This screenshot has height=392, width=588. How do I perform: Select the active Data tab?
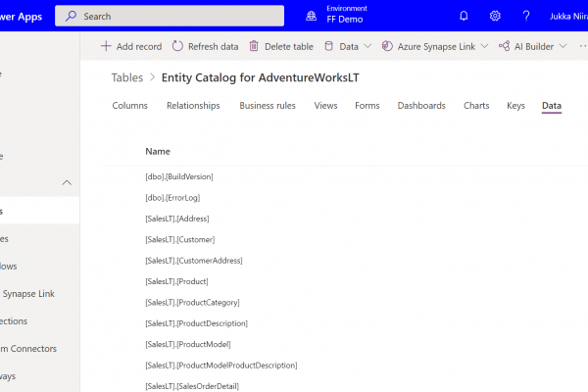(x=552, y=106)
